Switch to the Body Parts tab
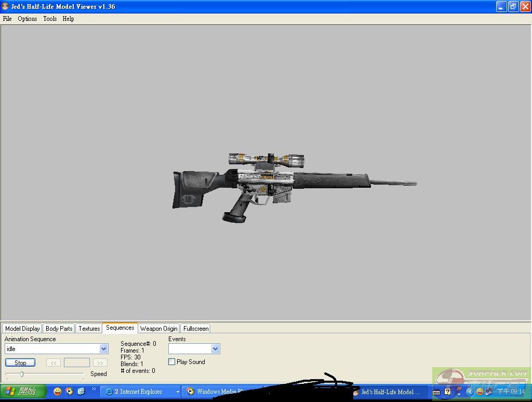The width and height of the screenshot is (532, 402). point(59,328)
